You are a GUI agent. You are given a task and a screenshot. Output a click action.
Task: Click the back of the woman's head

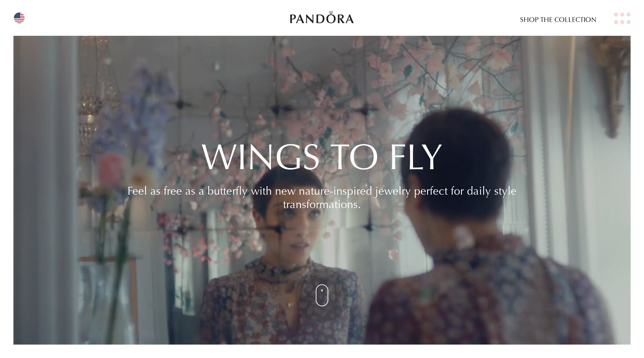[x=458, y=163]
